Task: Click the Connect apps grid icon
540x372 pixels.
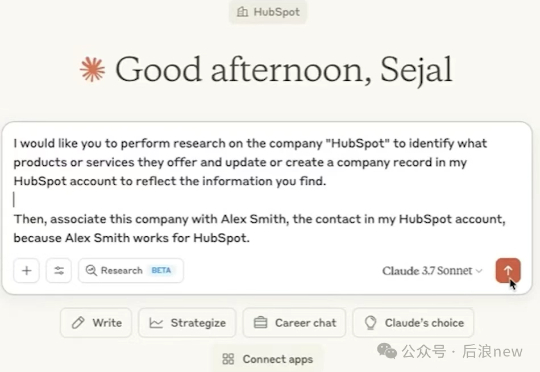Action: point(228,359)
